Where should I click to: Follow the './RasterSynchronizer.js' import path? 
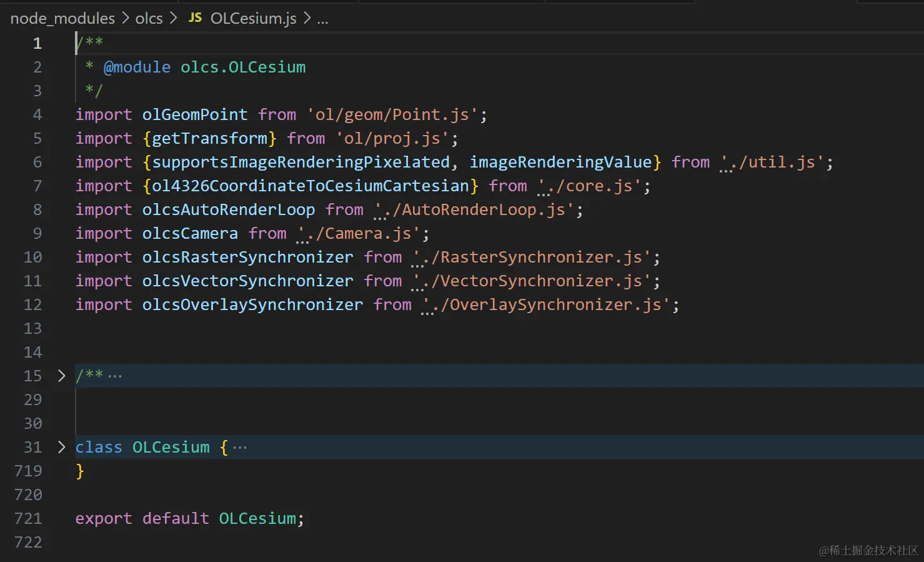(532, 258)
